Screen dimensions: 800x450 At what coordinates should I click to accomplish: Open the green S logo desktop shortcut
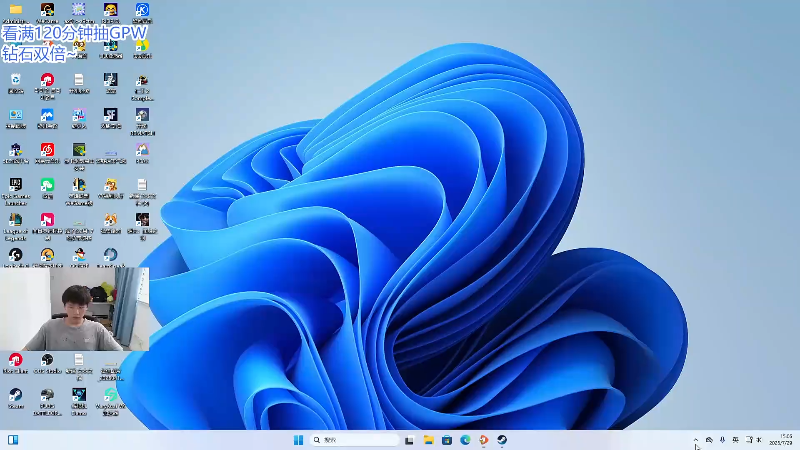coord(110,394)
